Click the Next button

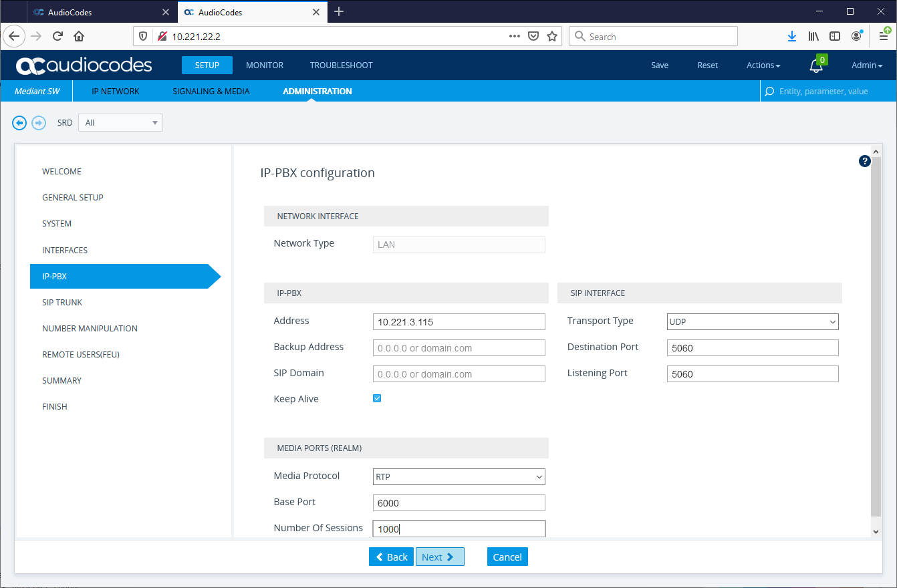[x=440, y=557]
